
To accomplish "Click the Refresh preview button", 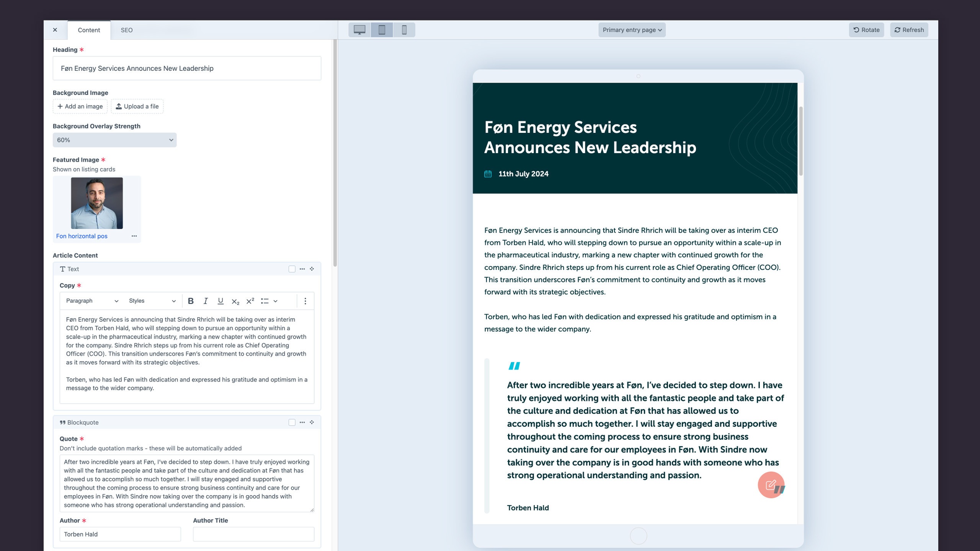I will pos(909,30).
